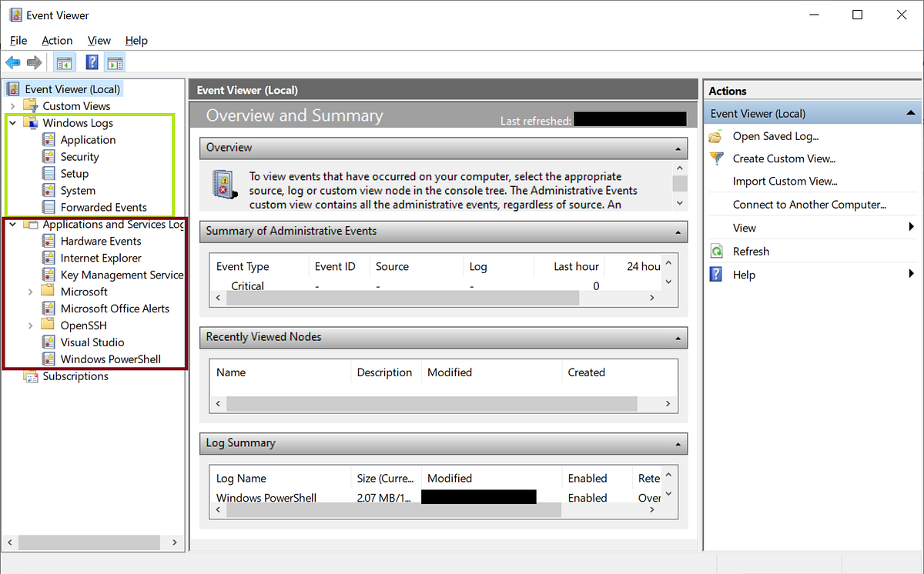The height and width of the screenshot is (574, 924).
Task: Click the Create Custom View filter icon
Action: point(715,159)
